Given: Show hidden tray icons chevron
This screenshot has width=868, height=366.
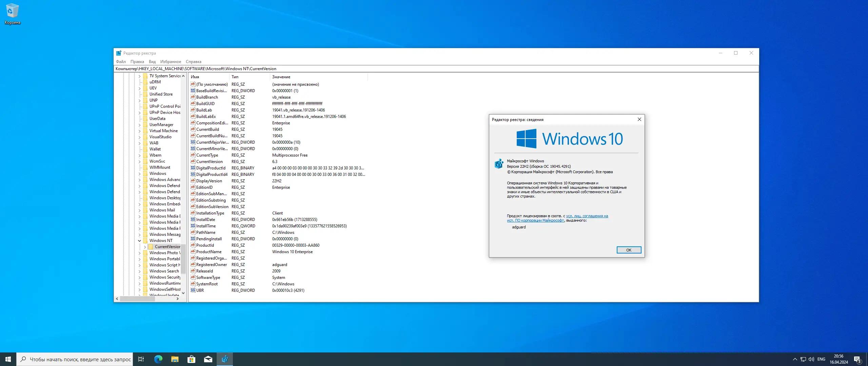Looking at the screenshot, I should 795,359.
